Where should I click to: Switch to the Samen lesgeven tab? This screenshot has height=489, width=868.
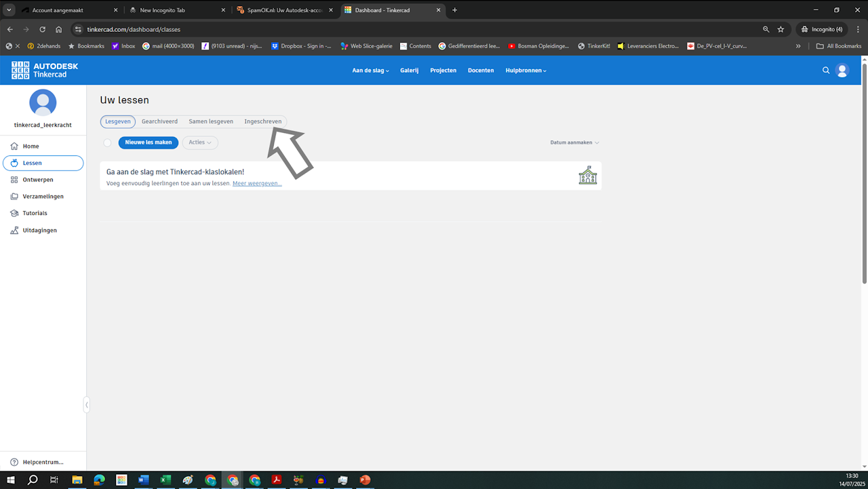tap(211, 121)
